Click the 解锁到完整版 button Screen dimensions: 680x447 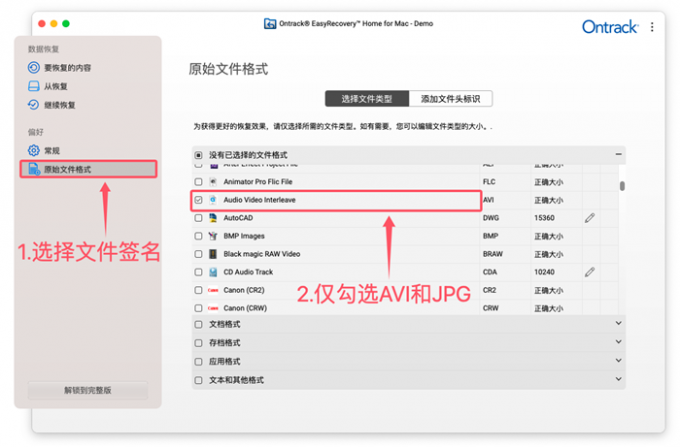tap(88, 390)
